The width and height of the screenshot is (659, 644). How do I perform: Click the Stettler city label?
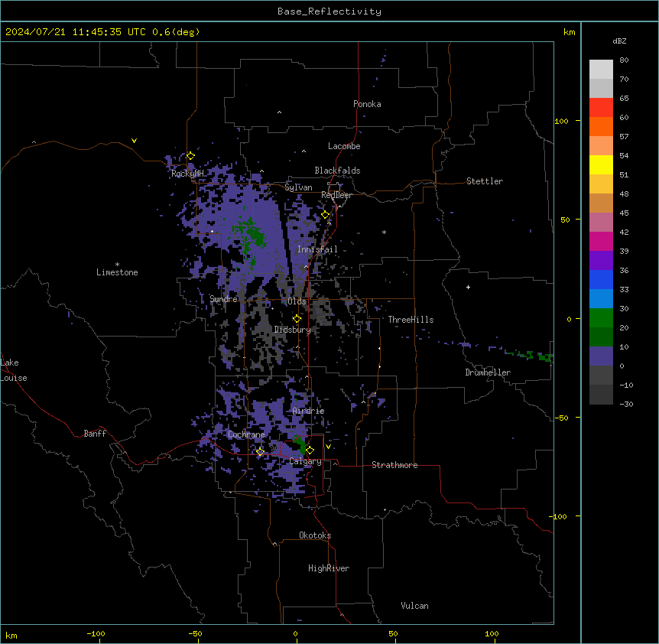click(x=485, y=181)
